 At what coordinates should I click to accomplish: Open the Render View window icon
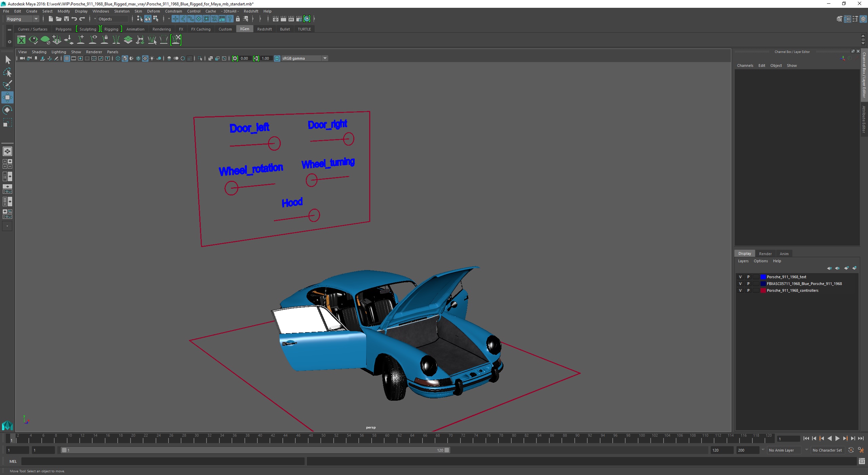275,19
